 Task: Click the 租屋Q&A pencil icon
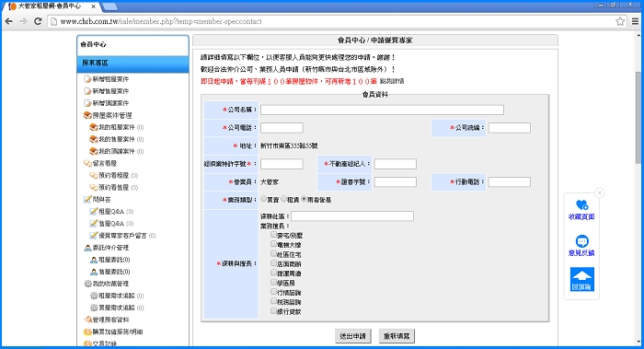tap(94, 211)
